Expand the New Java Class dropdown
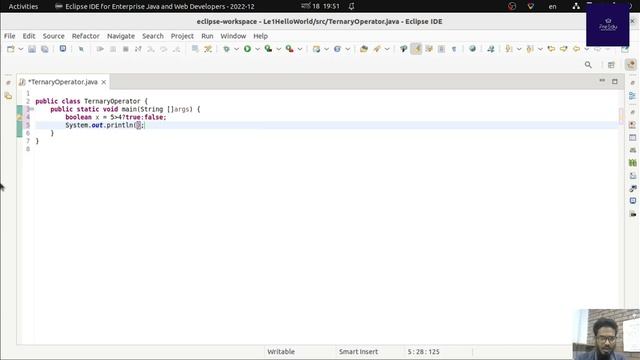Image resolution: width=640 pixels, height=360 pixels. pos(348,49)
